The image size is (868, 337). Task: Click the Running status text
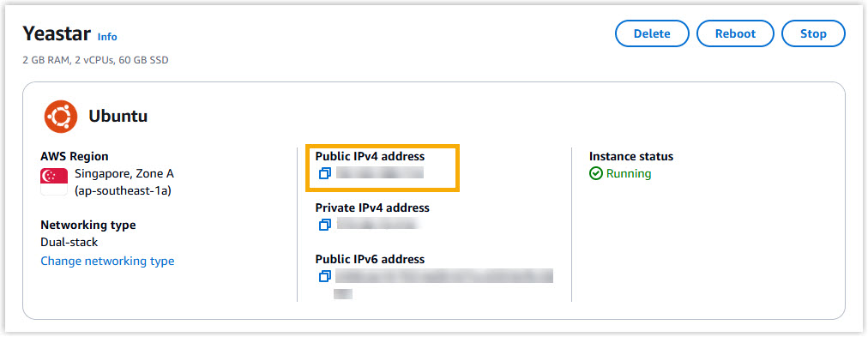click(629, 174)
